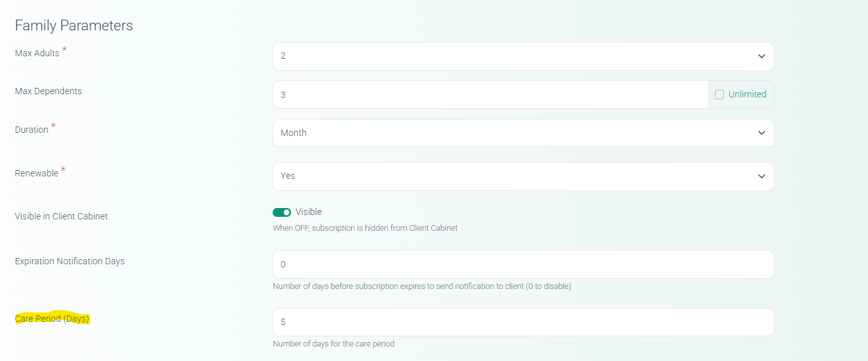Click the green Unlimited label text
868x361 pixels.
(x=747, y=94)
